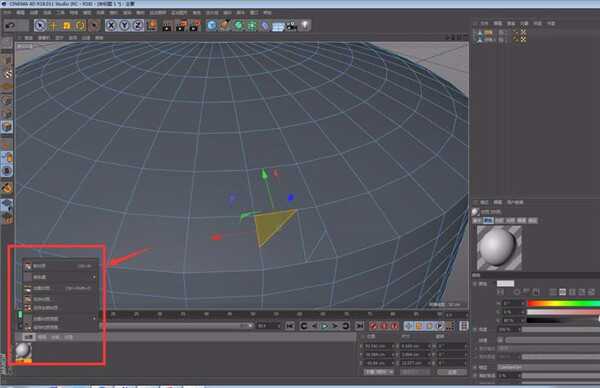Record active objects keyframe button
Viewport: 600px width, 388px height.
[x=373, y=326]
